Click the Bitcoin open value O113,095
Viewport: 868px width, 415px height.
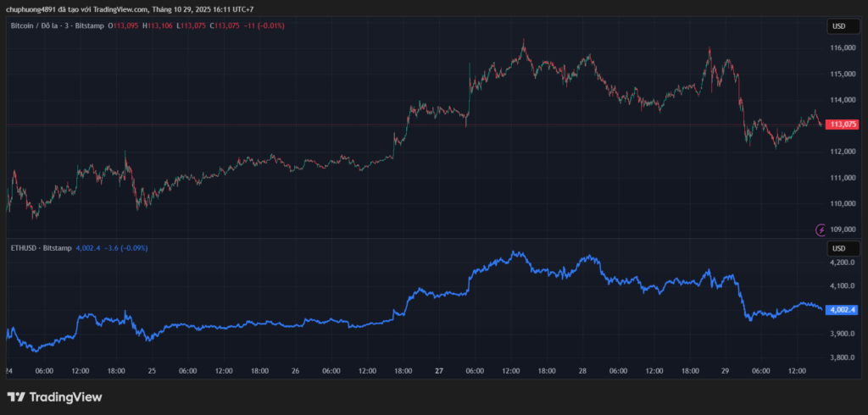click(124, 26)
